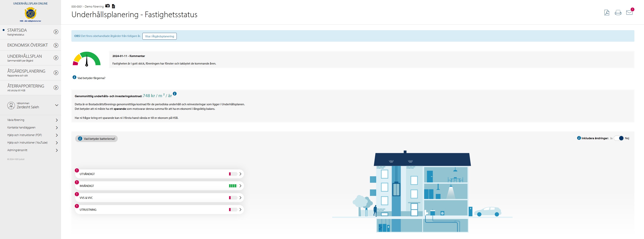
Task: Expand the Zerdesht Saleh user menu
Action: (57, 105)
